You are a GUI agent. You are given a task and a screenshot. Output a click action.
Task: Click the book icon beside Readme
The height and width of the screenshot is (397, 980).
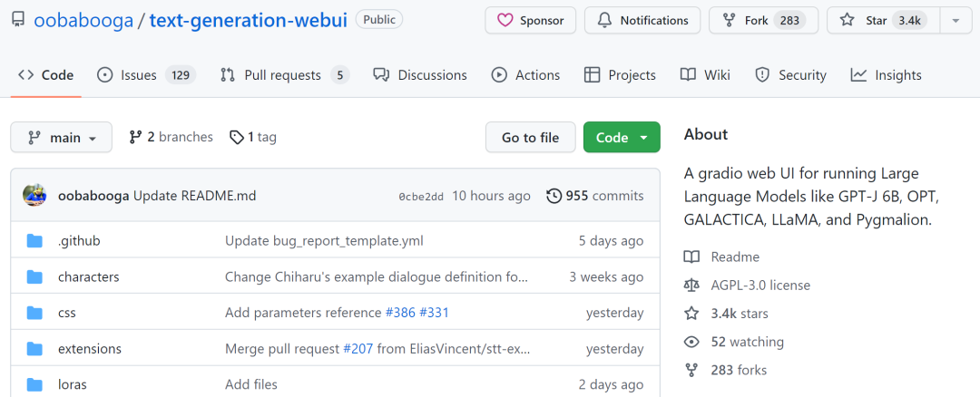[x=692, y=257]
